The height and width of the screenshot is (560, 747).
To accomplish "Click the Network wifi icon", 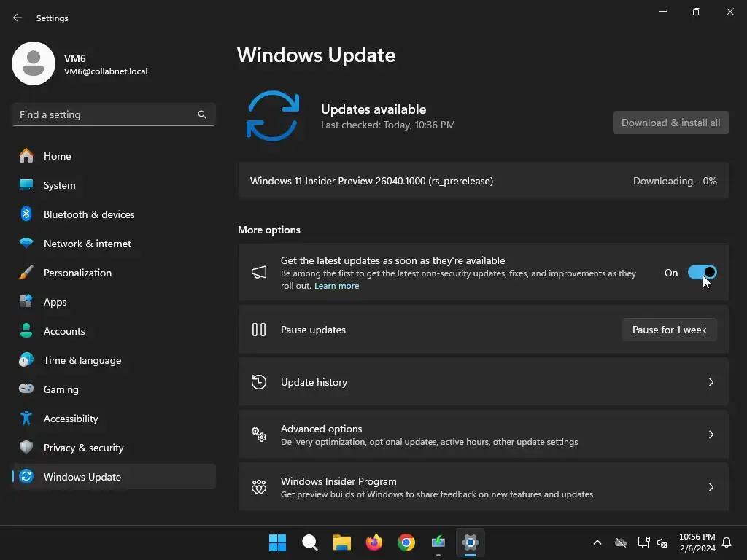I will pyautogui.click(x=26, y=243).
